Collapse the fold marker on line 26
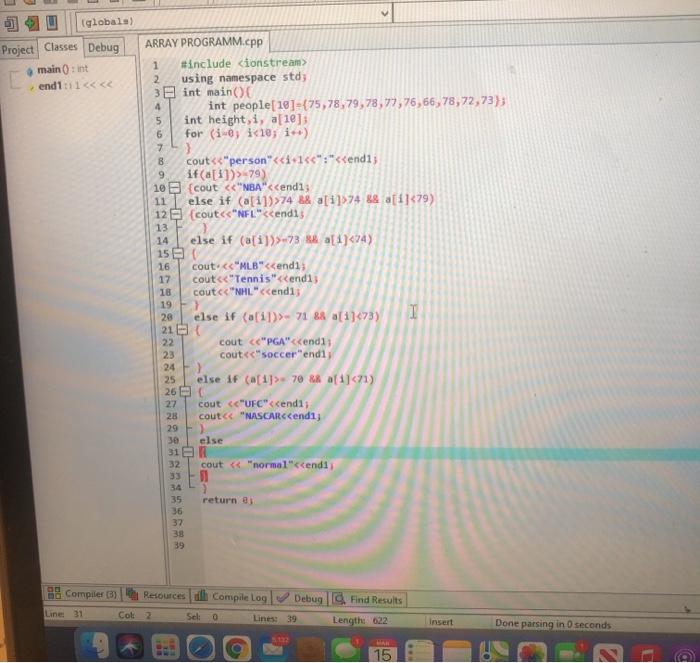This screenshot has width=700, height=663. tap(185, 392)
